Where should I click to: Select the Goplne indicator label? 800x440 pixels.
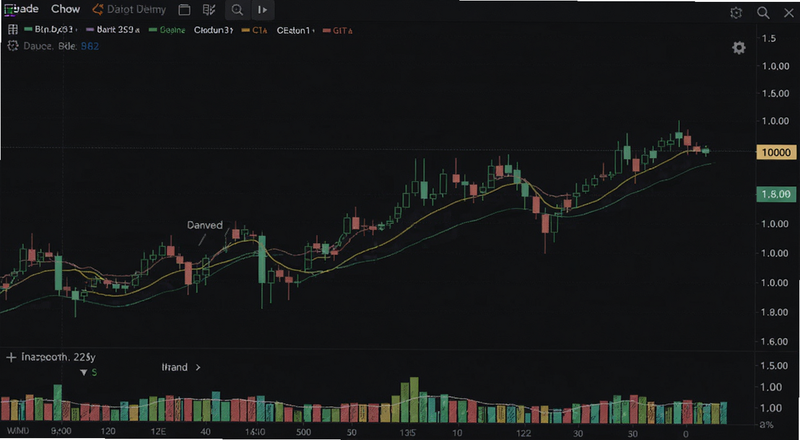coord(172,30)
